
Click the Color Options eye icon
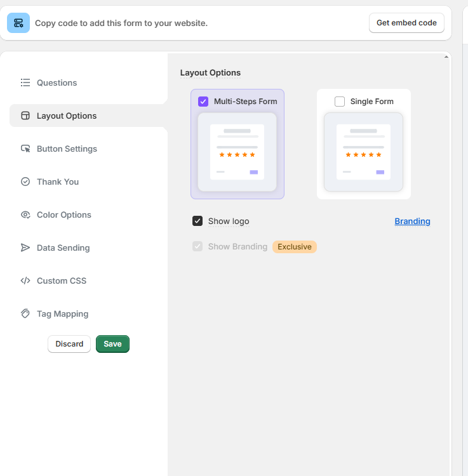tap(25, 215)
